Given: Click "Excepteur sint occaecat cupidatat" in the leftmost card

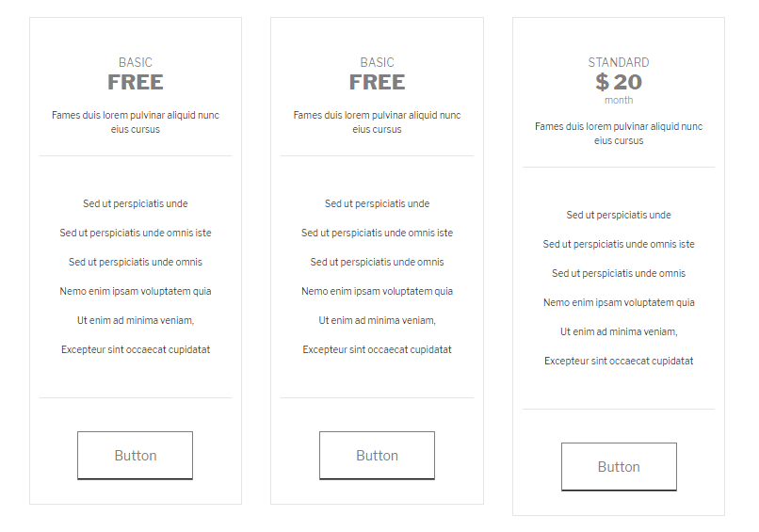Looking at the screenshot, I should point(136,349).
